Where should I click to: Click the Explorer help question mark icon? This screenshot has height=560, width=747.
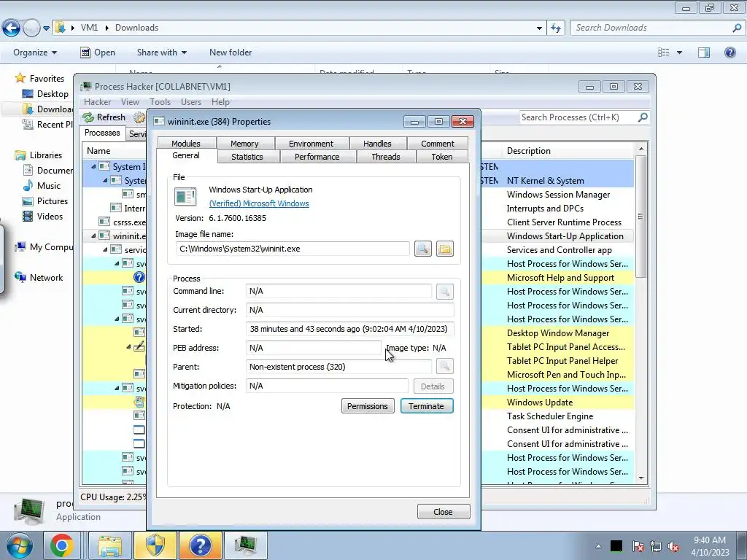coord(729,52)
